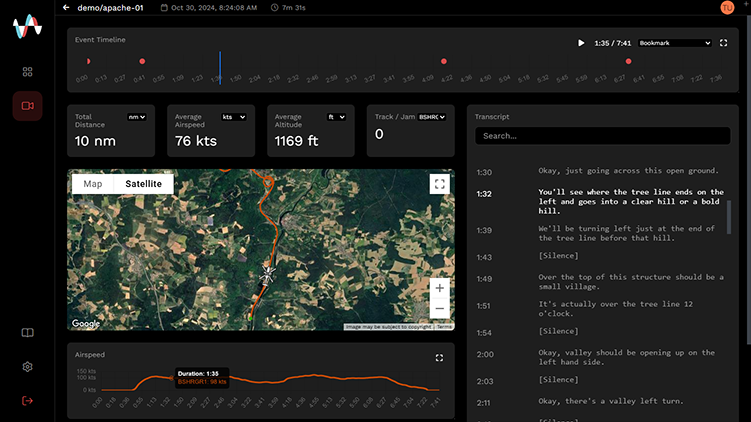This screenshot has width=751, height=422.
Task: Click the green start point on flight path
Action: (250, 318)
